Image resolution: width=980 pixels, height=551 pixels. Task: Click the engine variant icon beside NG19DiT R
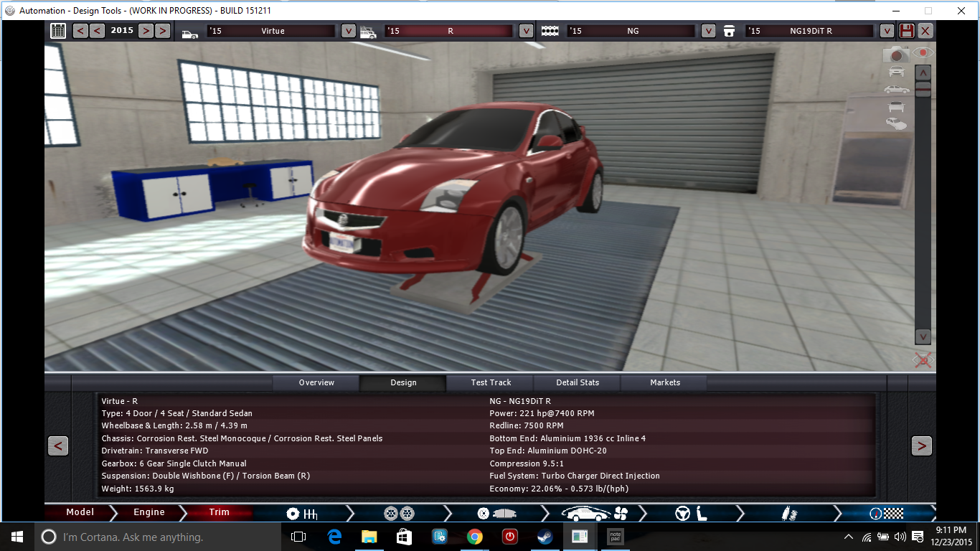click(x=729, y=32)
